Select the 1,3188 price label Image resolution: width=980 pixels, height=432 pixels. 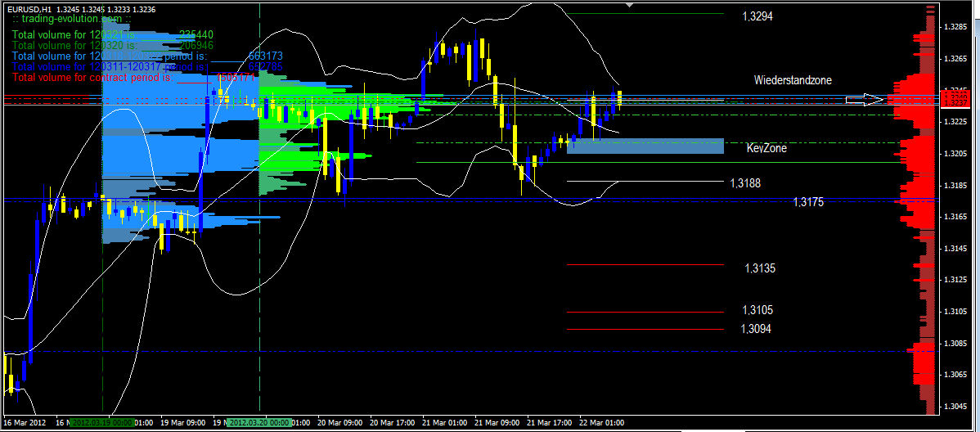(745, 183)
